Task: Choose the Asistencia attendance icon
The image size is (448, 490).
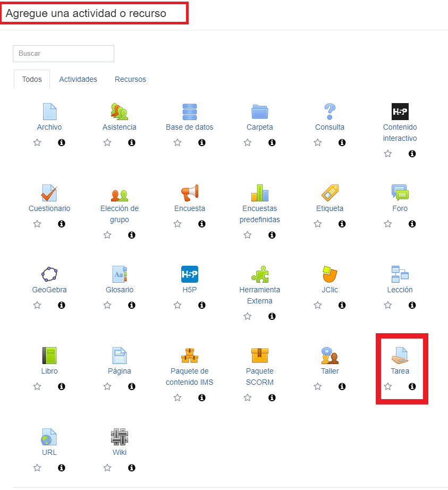Action: pos(120,112)
